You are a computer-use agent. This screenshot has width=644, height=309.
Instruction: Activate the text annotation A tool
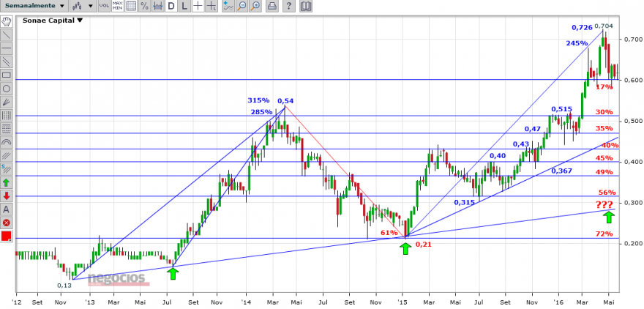tap(7, 209)
